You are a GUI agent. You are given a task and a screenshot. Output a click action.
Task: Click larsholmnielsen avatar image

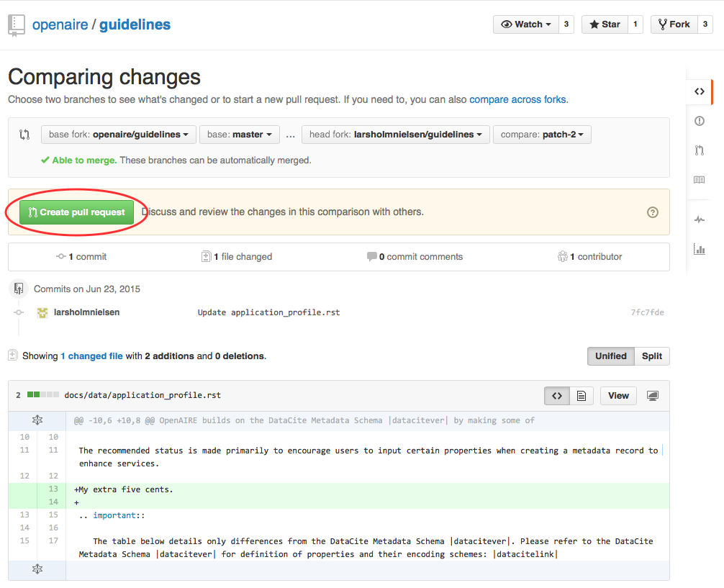[x=42, y=312]
